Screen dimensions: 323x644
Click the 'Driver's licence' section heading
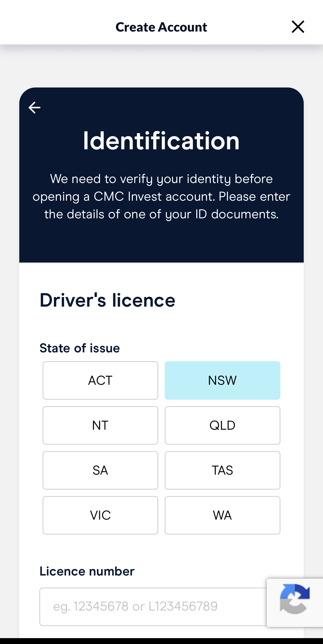(x=107, y=300)
